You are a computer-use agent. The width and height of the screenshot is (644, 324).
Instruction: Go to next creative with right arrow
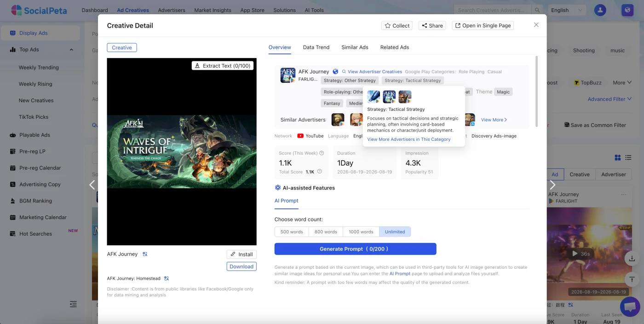[552, 185]
